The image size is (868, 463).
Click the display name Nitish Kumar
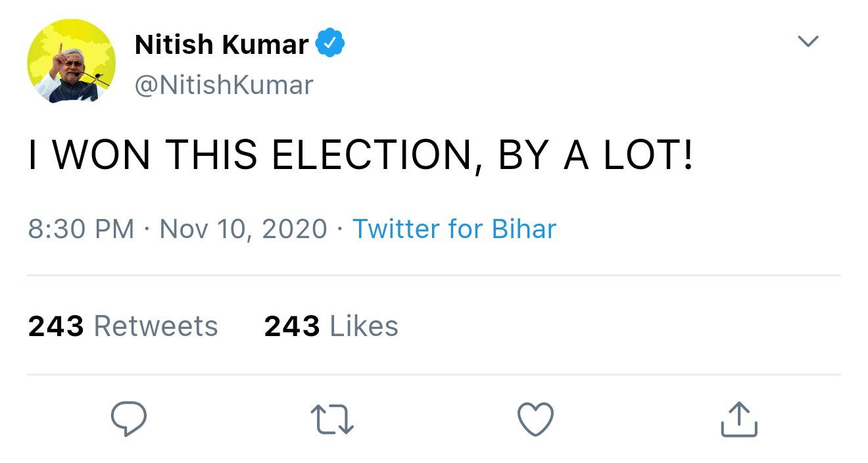[222, 45]
